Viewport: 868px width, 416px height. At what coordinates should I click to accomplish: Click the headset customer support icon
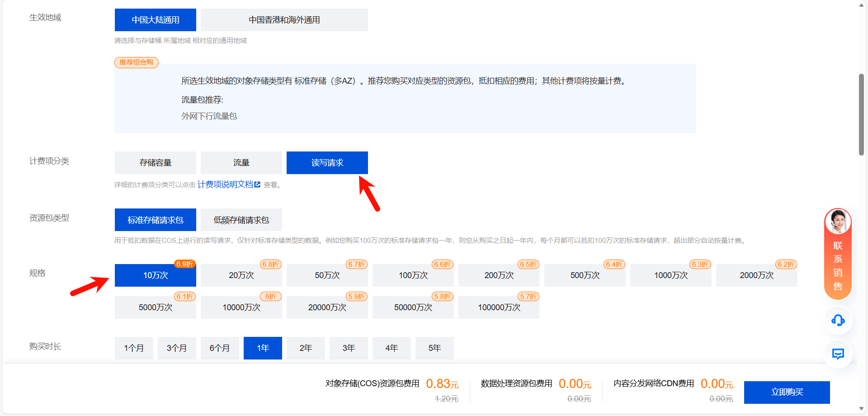pos(838,321)
